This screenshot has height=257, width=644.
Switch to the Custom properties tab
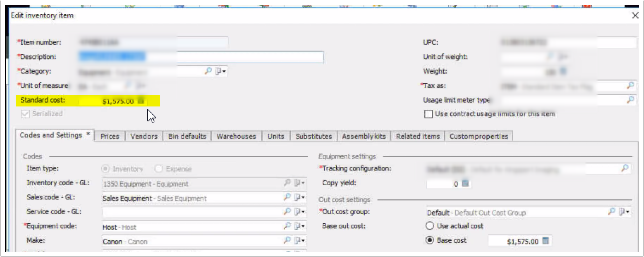click(x=479, y=136)
